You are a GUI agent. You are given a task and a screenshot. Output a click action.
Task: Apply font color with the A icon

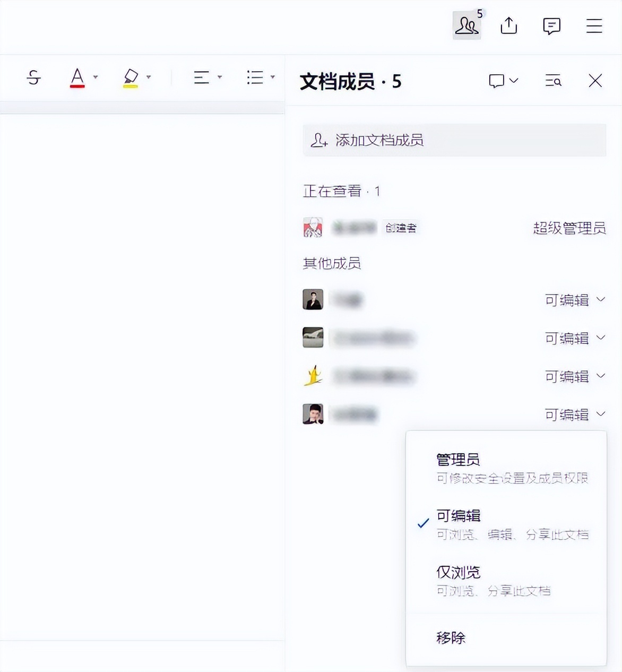click(x=76, y=77)
